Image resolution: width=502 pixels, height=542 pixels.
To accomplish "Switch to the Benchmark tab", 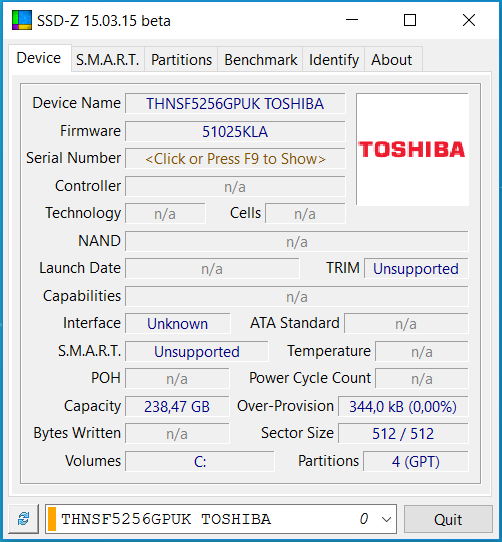I will coord(260,60).
